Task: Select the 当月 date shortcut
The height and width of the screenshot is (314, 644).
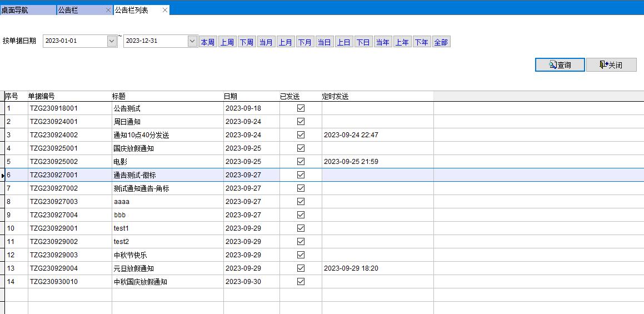Action: click(x=266, y=42)
